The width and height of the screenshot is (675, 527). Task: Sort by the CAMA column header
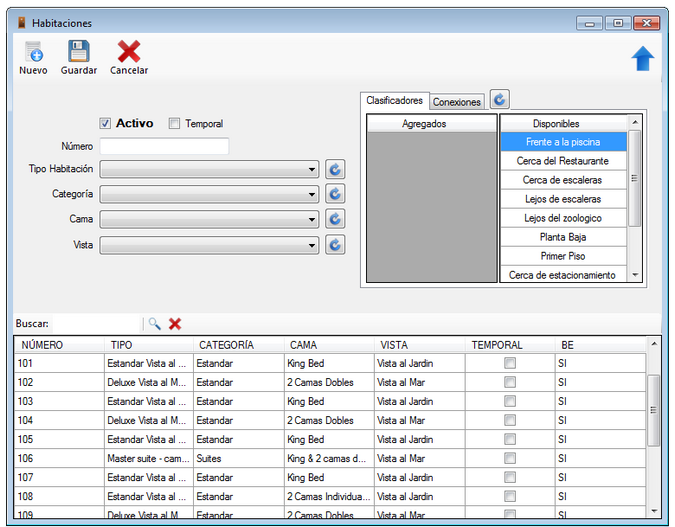click(x=329, y=345)
